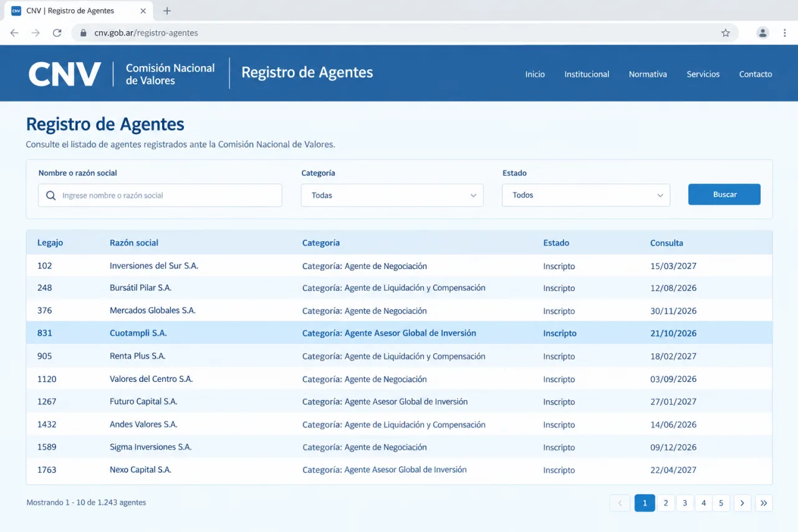
Task: Open the Categoría dropdown set to Todas
Action: coord(392,195)
